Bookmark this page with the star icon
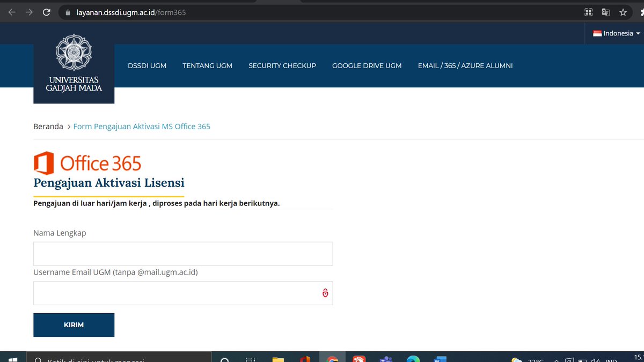 (623, 12)
